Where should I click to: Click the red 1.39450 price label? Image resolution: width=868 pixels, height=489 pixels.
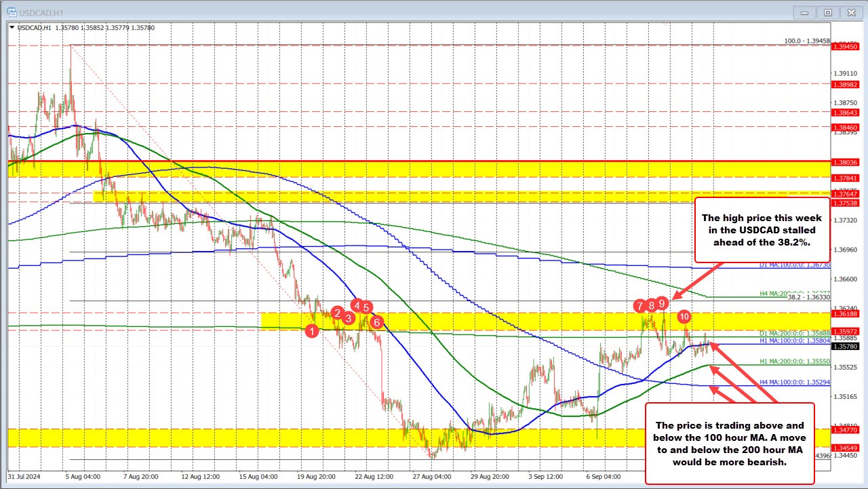click(844, 47)
